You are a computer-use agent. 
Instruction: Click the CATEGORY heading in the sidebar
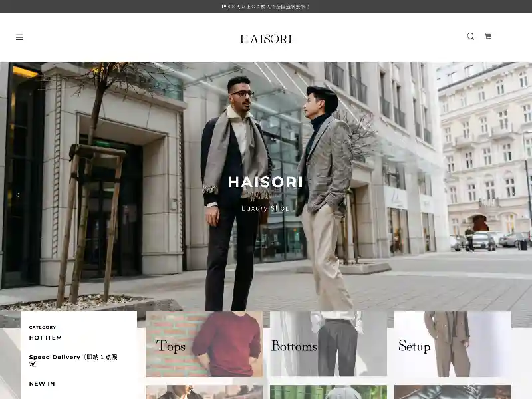tap(42, 327)
